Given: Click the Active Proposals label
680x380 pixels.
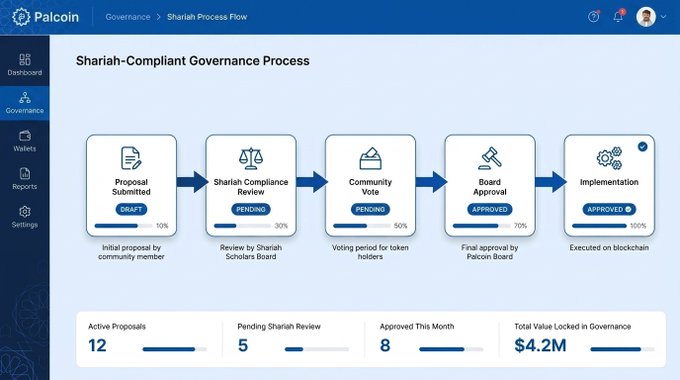Looking at the screenshot, I should coord(117,327).
